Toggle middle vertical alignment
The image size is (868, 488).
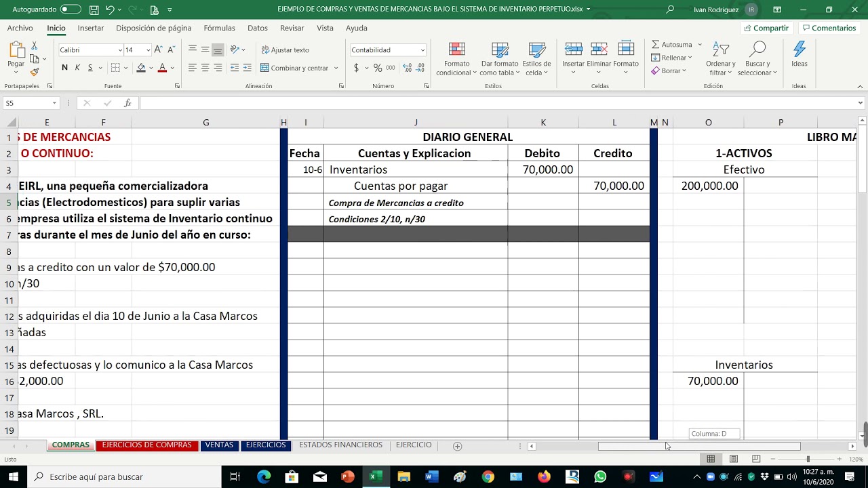tap(205, 49)
